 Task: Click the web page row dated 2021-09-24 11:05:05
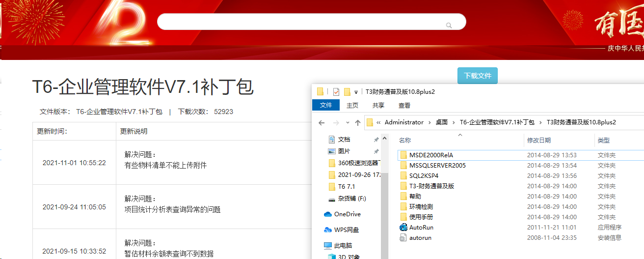[x=172, y=207]
